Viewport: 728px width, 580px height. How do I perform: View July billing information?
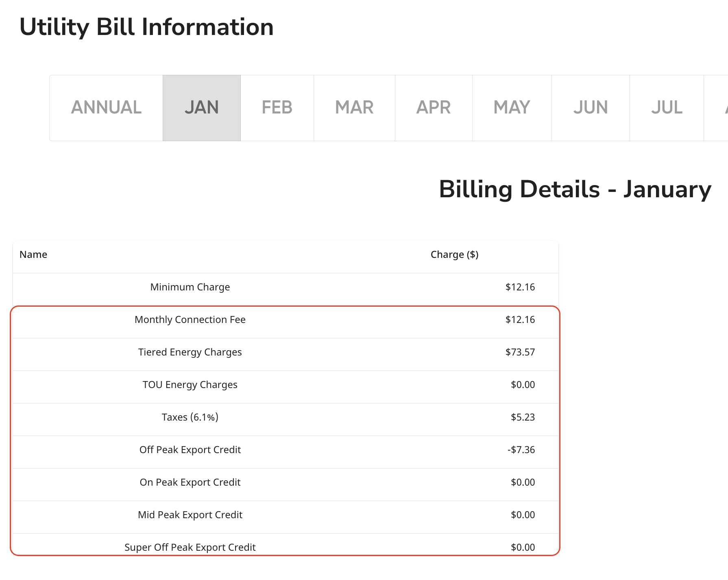667,107
